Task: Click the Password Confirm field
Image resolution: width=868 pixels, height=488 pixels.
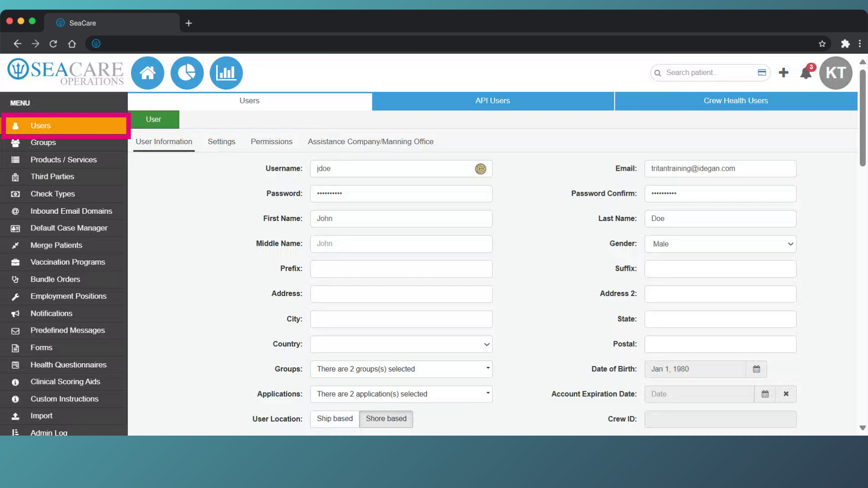Action: point(720,194)
